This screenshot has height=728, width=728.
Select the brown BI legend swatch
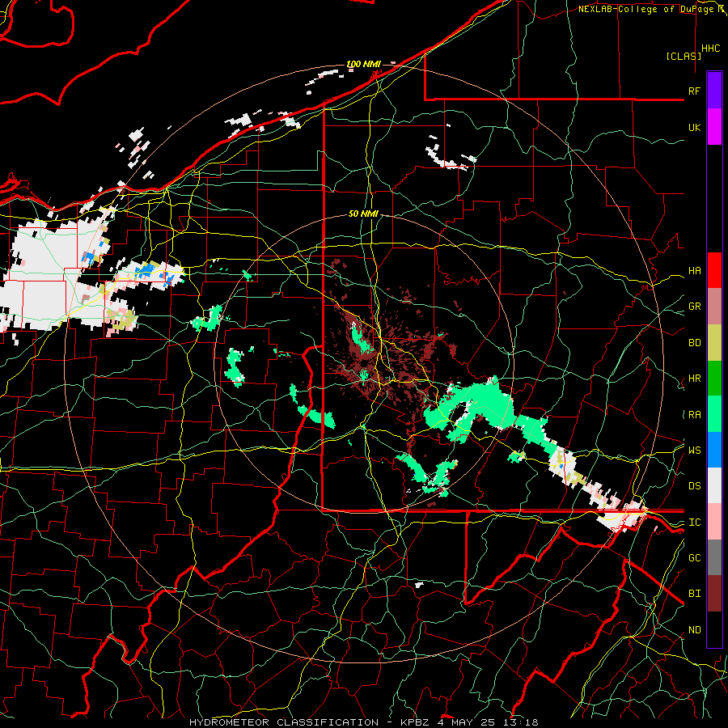pyautogui.click(x=714, y=594)
